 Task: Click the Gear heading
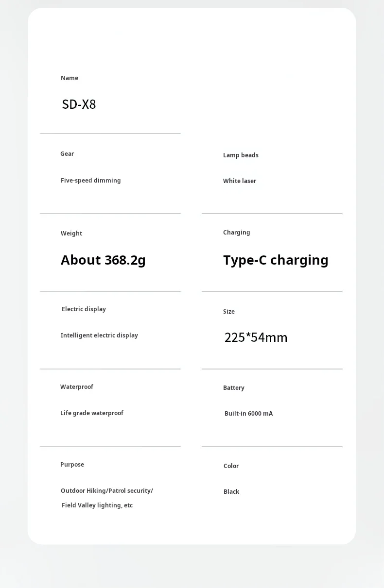pyautogui.click(x=67, y=154)
